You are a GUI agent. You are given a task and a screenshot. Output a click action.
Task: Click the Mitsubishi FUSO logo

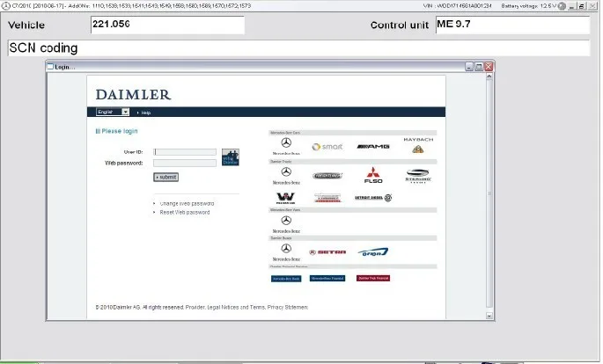tap(373, 175)
